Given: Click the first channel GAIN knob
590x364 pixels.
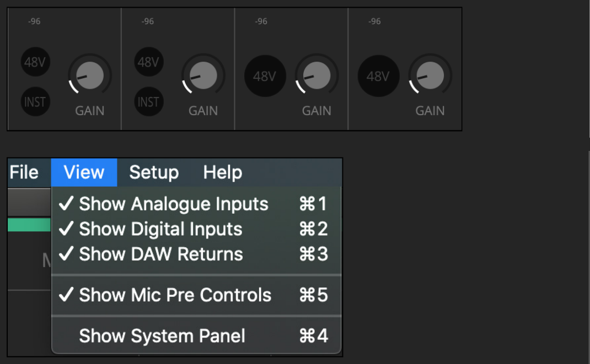Looking at the screenshot, I should tap(90, 75).
